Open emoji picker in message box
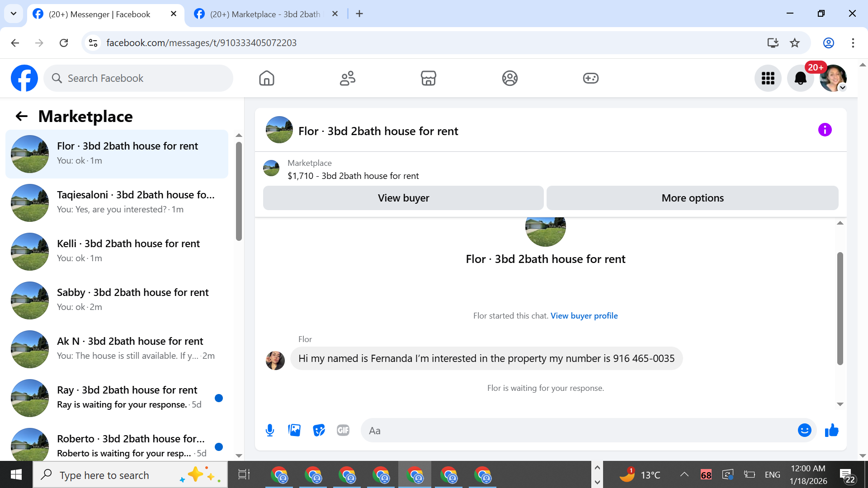 coord(804,430)
